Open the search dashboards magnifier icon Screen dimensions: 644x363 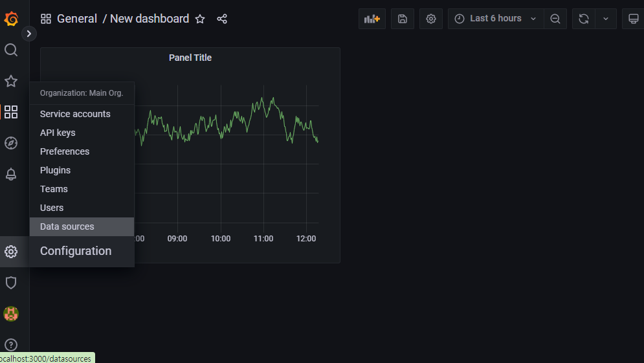pos(11,50)
